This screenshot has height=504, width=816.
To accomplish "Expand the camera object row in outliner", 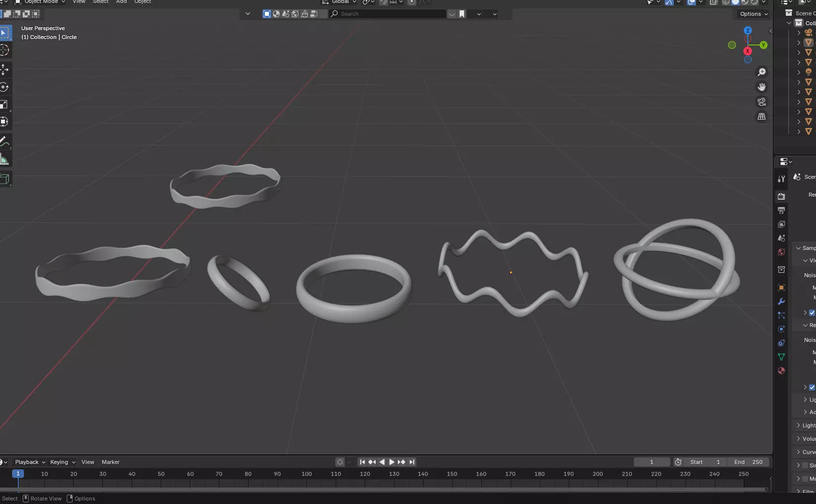I will [x=799, y=33].
